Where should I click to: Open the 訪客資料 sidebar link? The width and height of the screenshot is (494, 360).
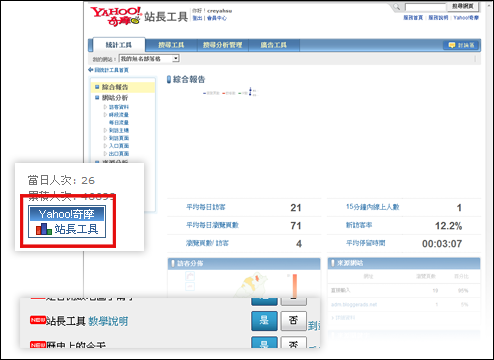pyautogui.click(x=119, y=107)
